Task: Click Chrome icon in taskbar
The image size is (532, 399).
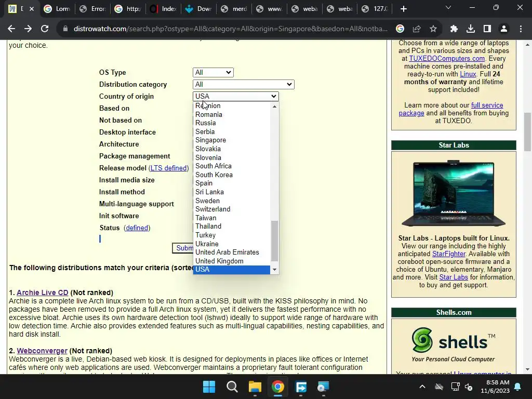Action: pos(277,387)
